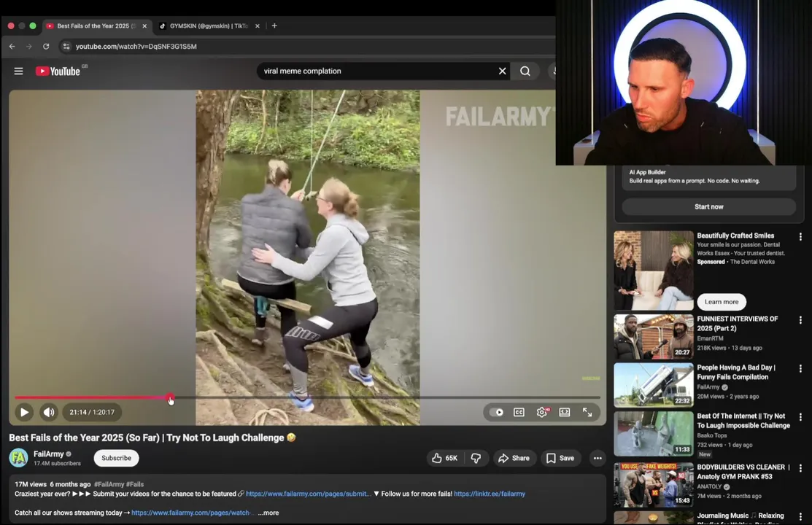Close the Best Fails YouTube tab

tap(144, 26)
